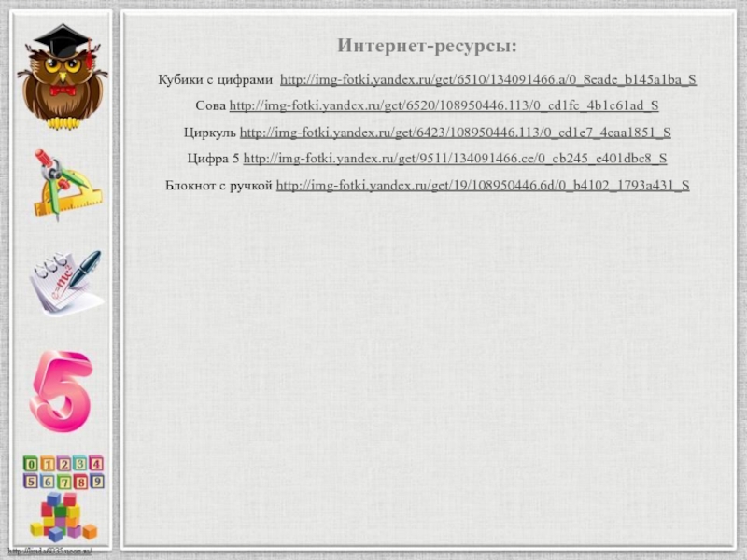Click the owl with graduation cap image

tap(63, 77)
